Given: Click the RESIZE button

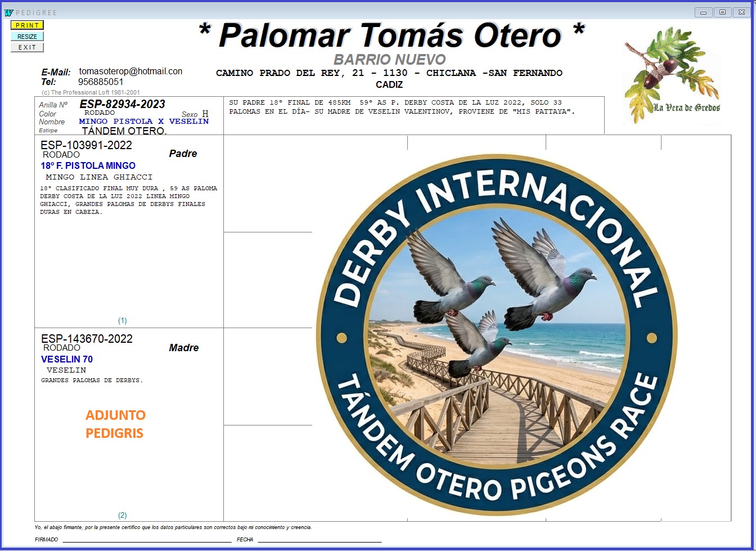Looking at the screenshot, I should pos(27,37).
